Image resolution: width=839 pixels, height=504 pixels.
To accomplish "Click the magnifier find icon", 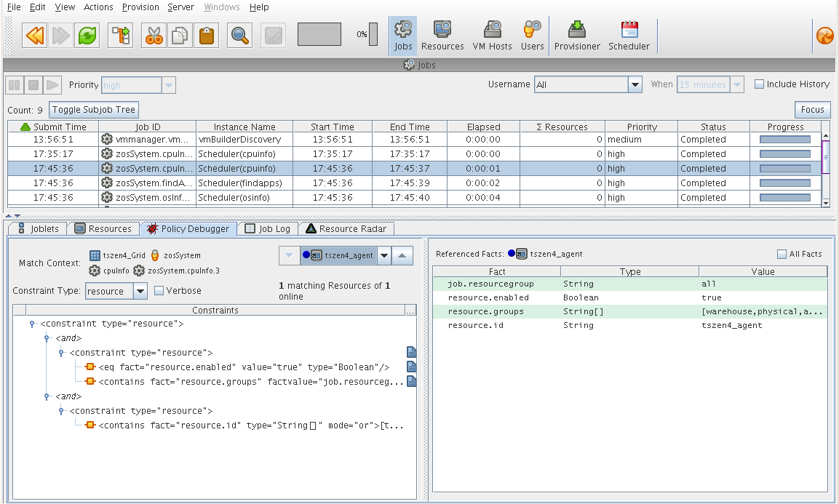I will click(240, 35).
